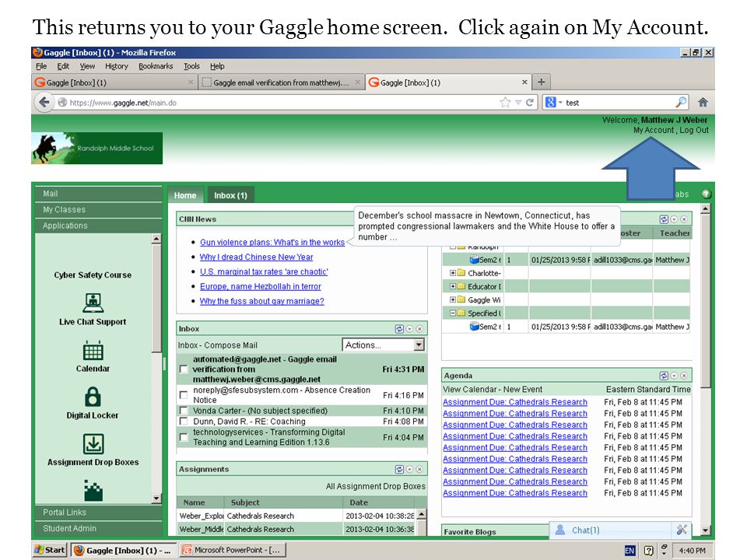Open the Calendar application icon
747x560 pixels.
[x=93, y=351]
